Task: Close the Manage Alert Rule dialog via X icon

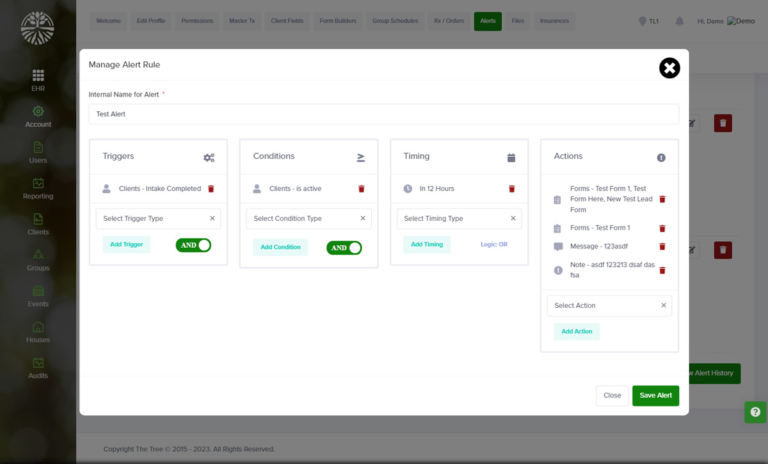Action: [669, 68]
